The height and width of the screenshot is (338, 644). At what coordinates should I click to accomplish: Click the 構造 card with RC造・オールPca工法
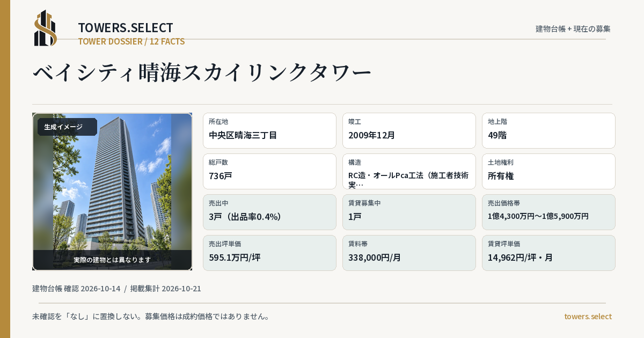[409, 171]
